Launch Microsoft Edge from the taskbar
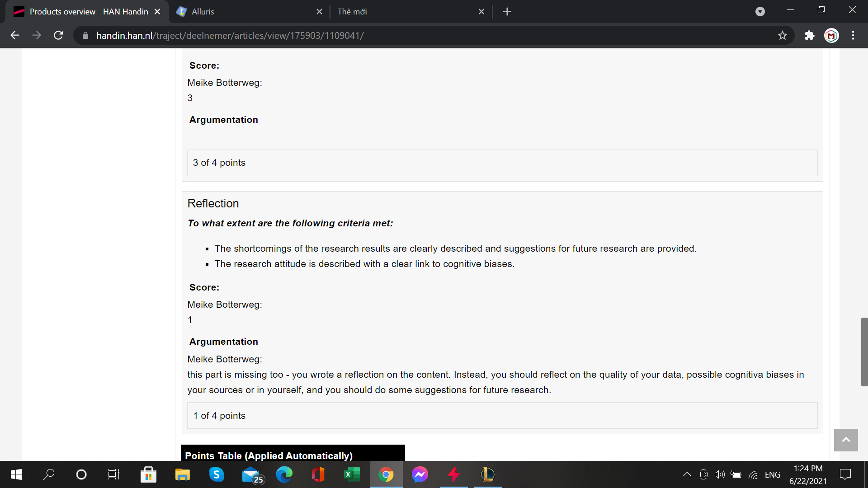The width and height of the screenshot is (868, 488). pos(284,474)
